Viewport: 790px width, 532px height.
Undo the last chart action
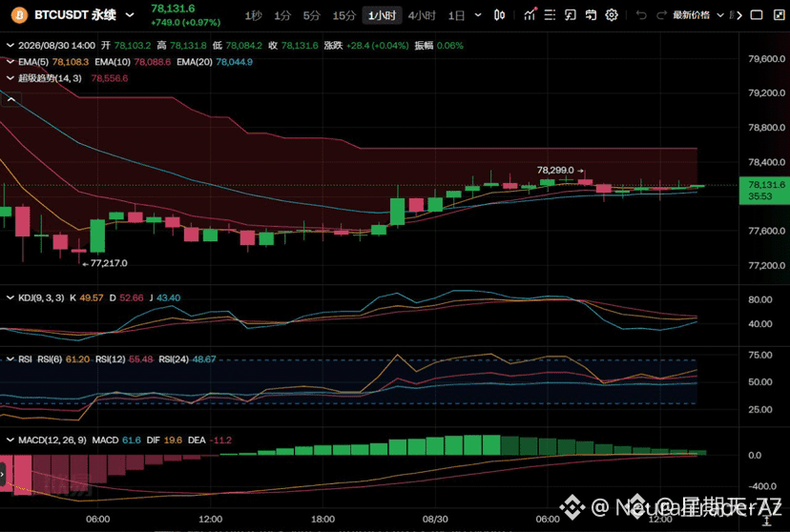coord(641,15)
